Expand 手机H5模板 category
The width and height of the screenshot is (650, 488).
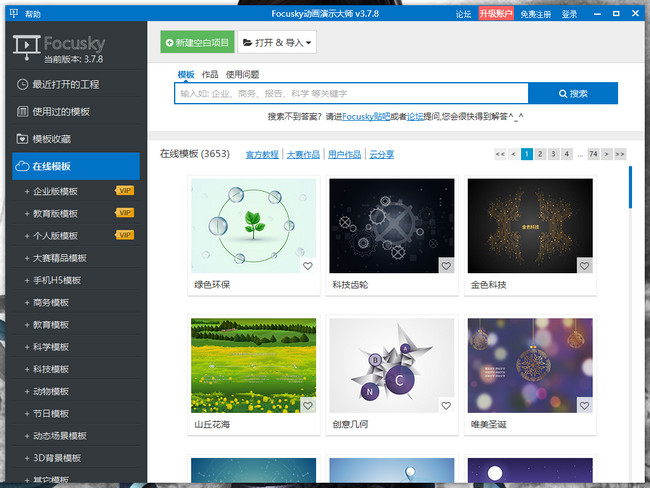(x=76, y=280)
